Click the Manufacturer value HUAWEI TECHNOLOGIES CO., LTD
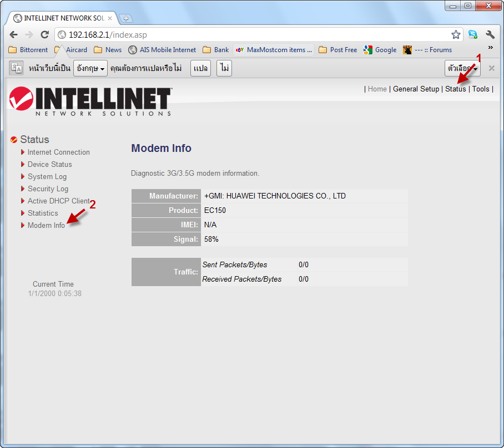The image size is (504, 448). pos(275,196)
